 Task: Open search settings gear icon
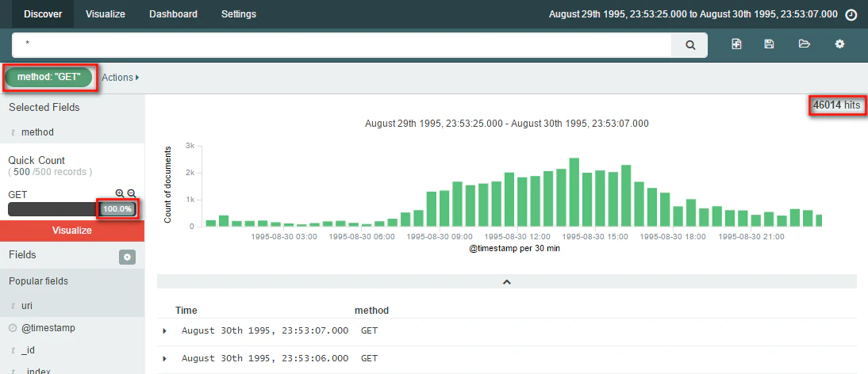click(x=839, y=44)
